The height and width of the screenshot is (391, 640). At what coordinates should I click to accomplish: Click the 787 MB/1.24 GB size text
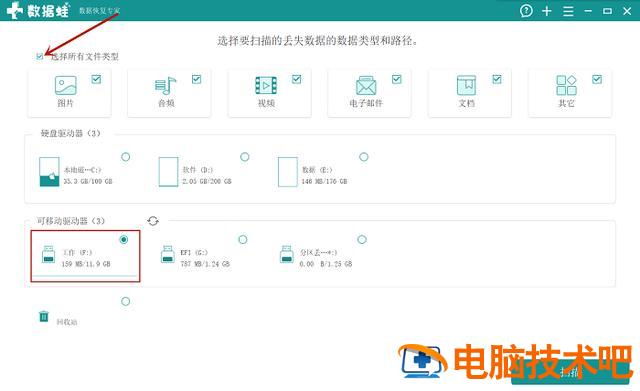coord(205,264)
